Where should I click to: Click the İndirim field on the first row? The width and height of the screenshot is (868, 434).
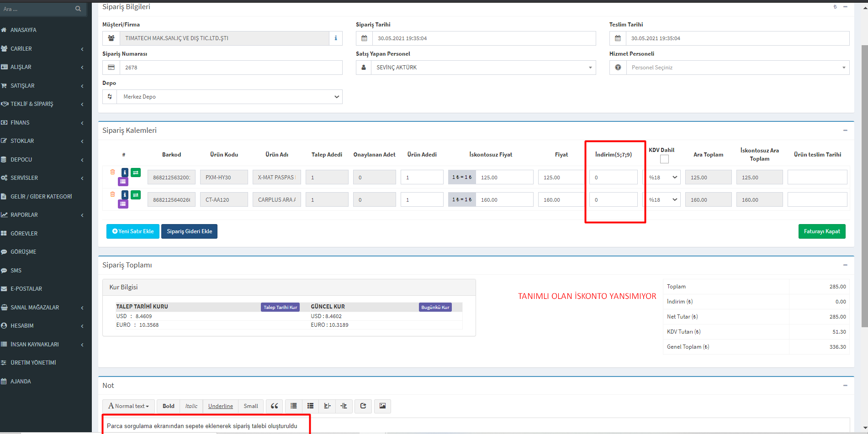point(613,177)
